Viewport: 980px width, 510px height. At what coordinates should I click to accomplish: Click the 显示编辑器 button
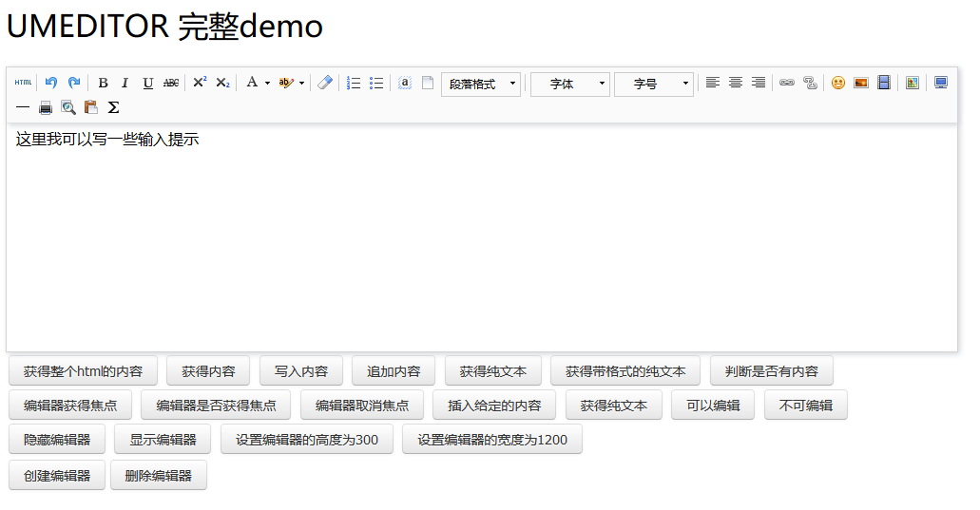click(x=163, y=440)
